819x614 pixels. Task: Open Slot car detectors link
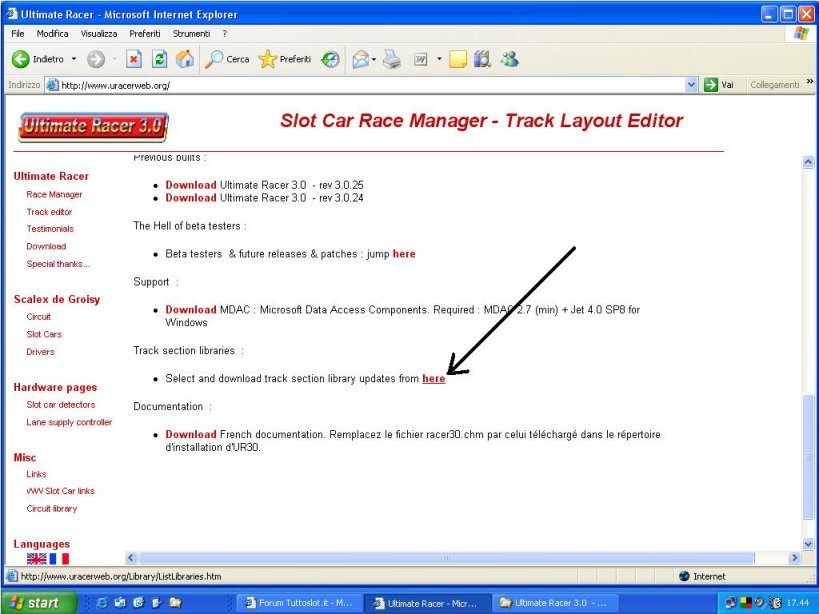61,405
